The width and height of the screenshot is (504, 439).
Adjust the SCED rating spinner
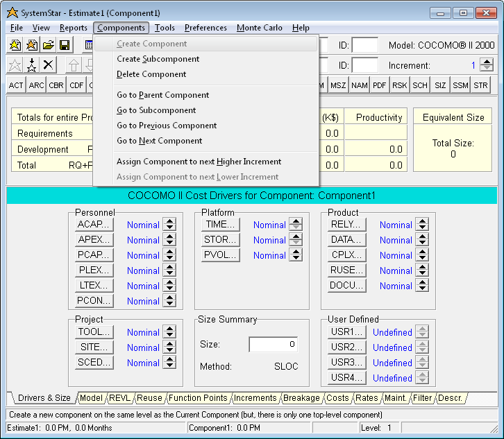(169, 363)
